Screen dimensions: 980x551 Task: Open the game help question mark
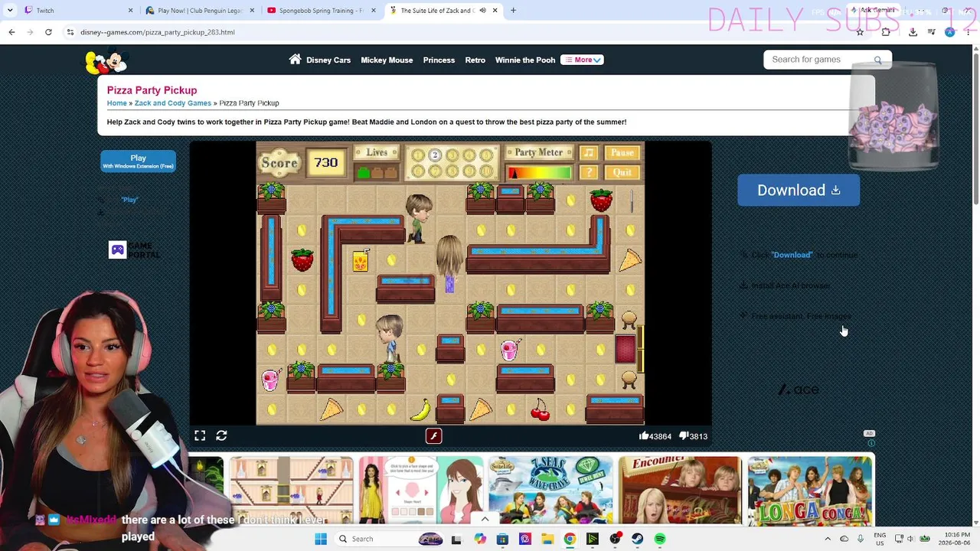point(588,172)
